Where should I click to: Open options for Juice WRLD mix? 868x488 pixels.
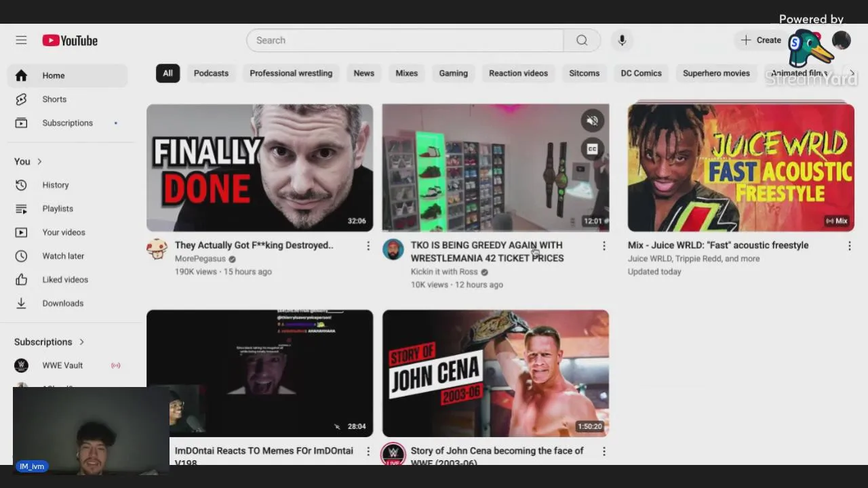[849, 246]
